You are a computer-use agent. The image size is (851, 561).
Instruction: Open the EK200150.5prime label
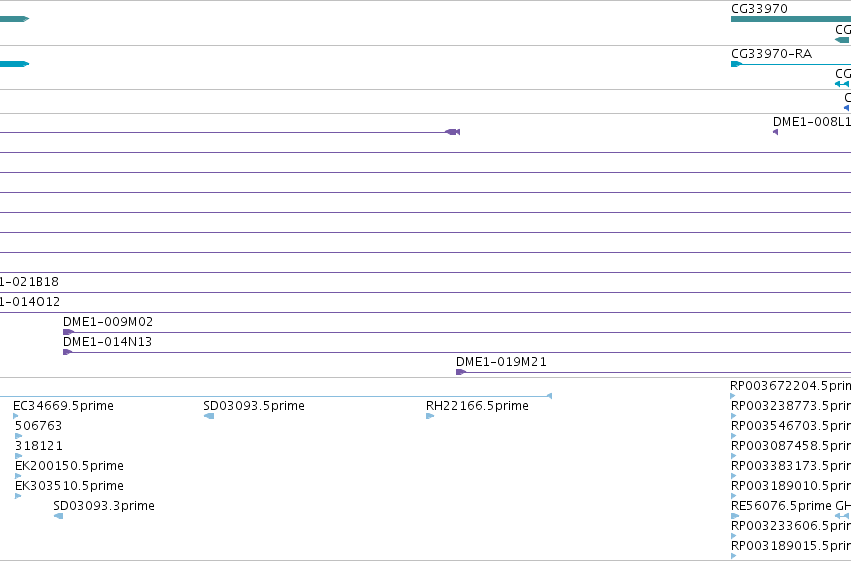coord(69,466)
